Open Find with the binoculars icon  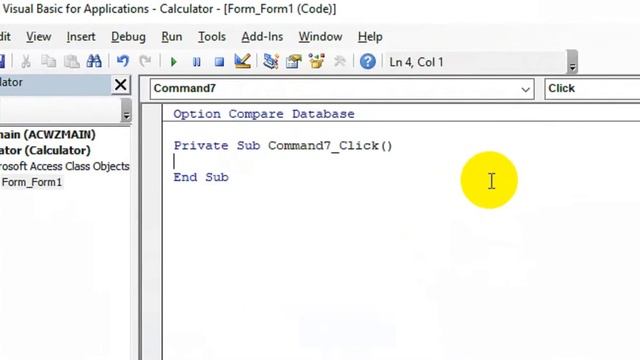[x=94, y=62]
